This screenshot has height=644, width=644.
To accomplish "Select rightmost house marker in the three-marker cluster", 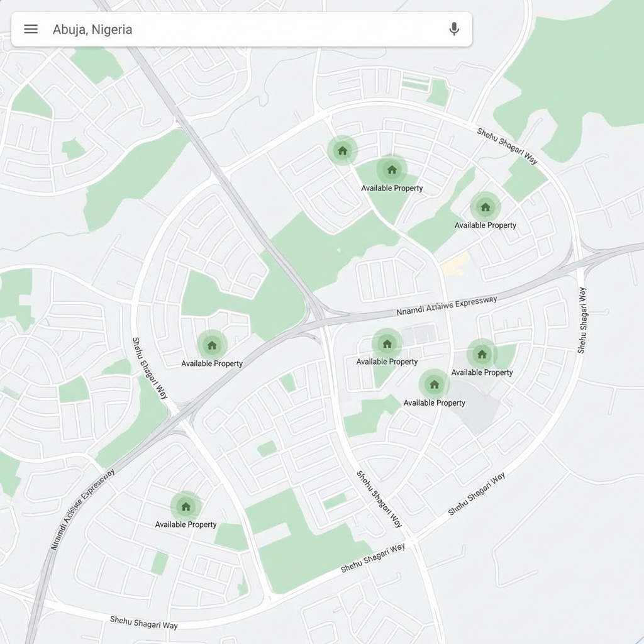I will (x=482, y=354).
